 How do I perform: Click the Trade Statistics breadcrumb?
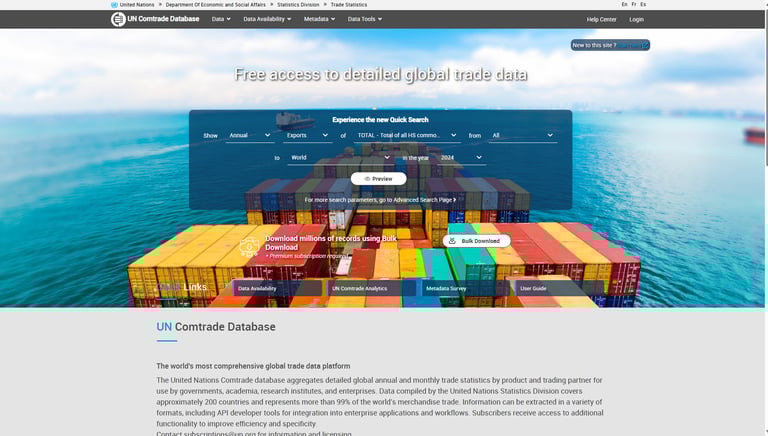point(349,4)
